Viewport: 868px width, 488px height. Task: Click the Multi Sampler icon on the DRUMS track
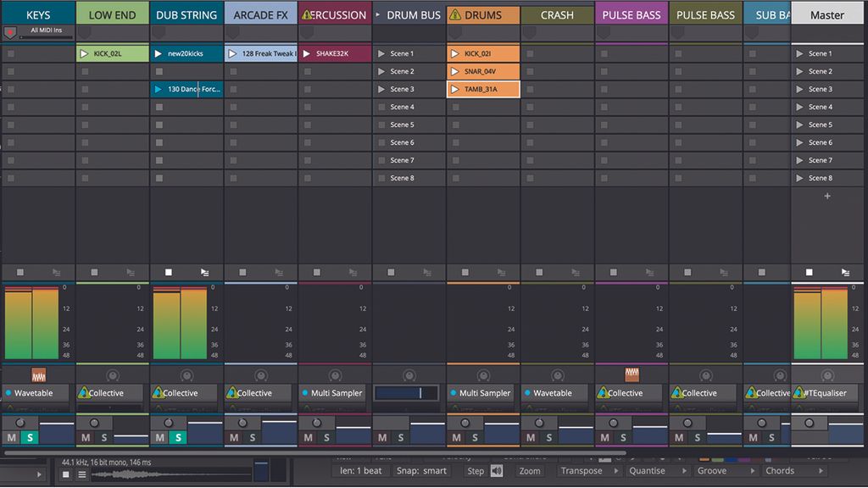point(482,393)
